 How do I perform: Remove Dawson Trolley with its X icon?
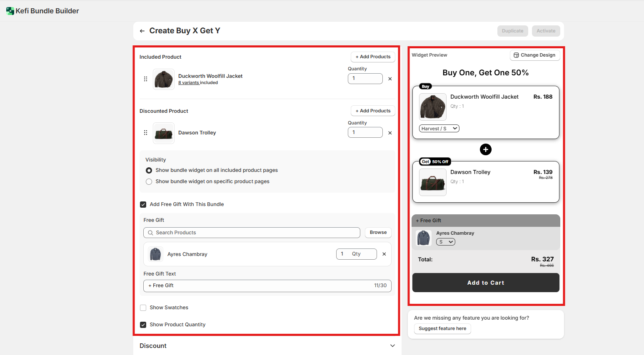click(x=390, y=133)
